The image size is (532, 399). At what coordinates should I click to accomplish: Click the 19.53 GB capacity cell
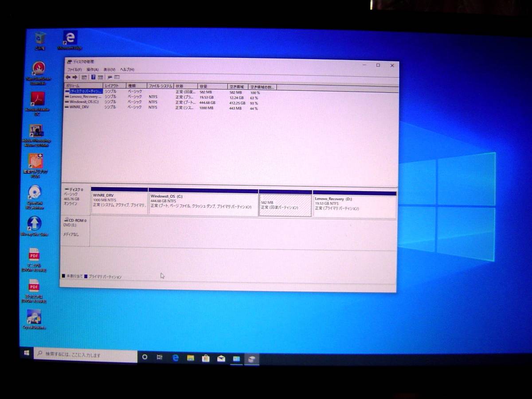pos(207,97)
